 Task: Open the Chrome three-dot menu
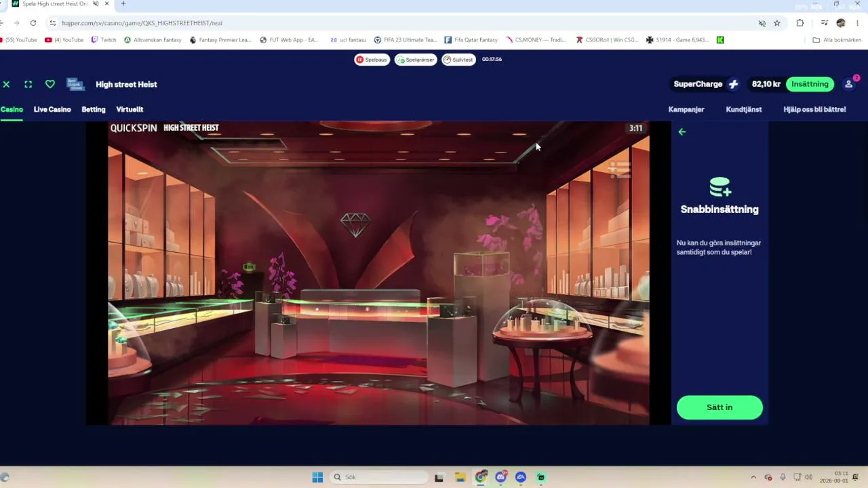tap(856, 23)
